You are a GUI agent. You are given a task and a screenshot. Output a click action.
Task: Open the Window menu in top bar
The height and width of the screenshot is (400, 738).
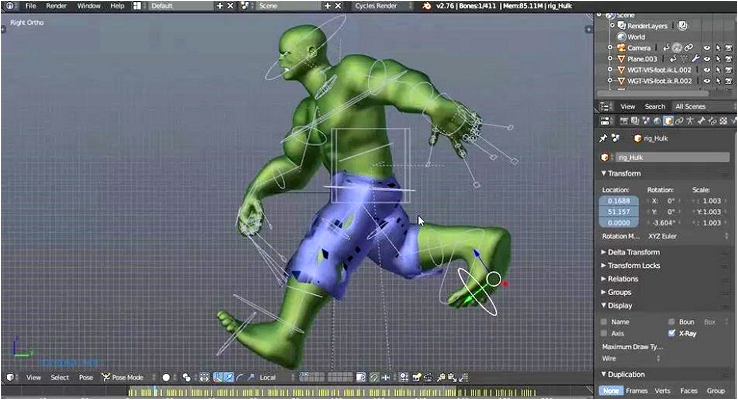[x=89, y=6]
